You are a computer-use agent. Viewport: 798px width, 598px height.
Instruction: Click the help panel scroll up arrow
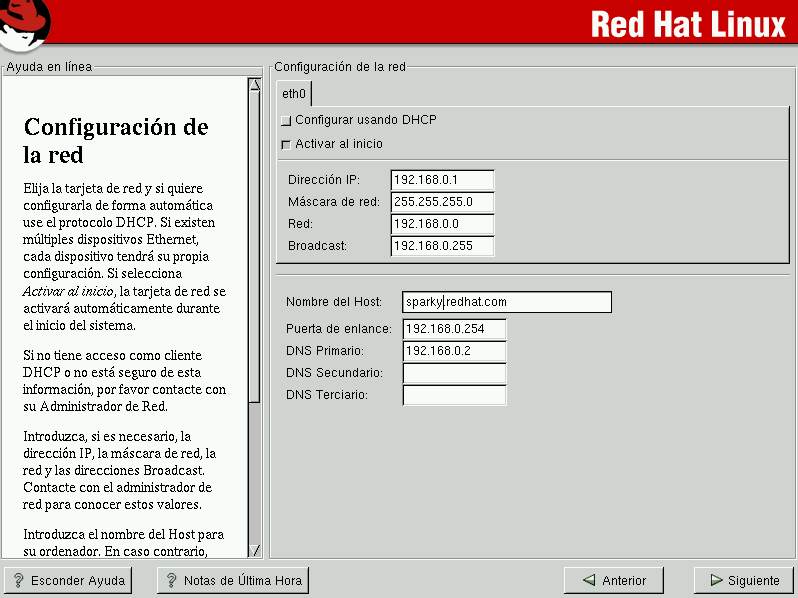click(255, 85)
